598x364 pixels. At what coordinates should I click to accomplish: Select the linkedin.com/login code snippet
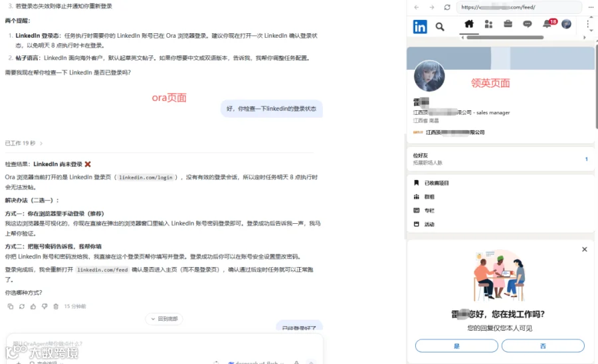146,177
